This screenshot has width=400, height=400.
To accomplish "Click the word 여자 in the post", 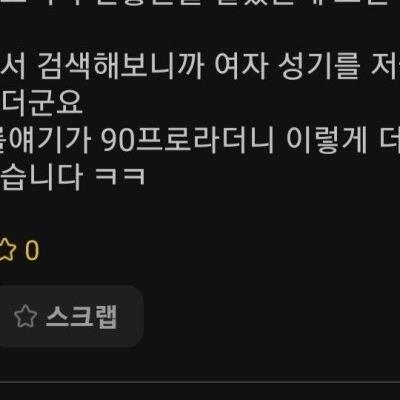I will pos(241,66).
